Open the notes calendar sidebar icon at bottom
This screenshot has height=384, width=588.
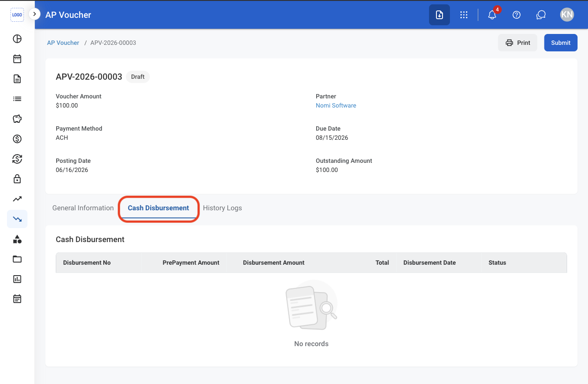point(17,299)
